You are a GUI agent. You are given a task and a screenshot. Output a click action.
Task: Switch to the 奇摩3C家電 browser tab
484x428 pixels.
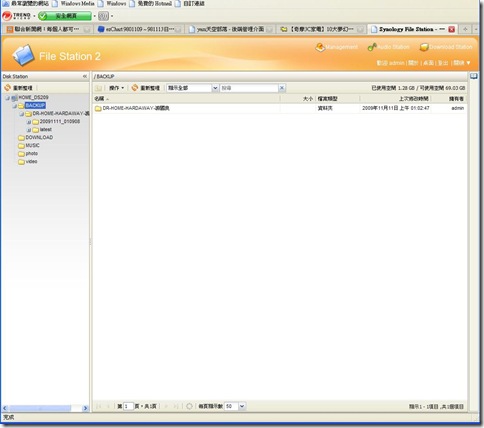click(x=321, y=29)
